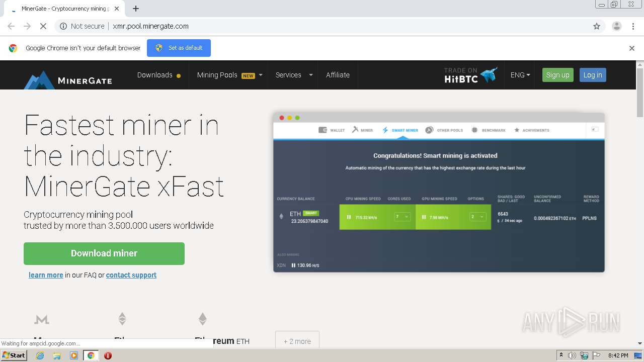
Task: Click the Monero coin icon
Action: tap(42, 319)
